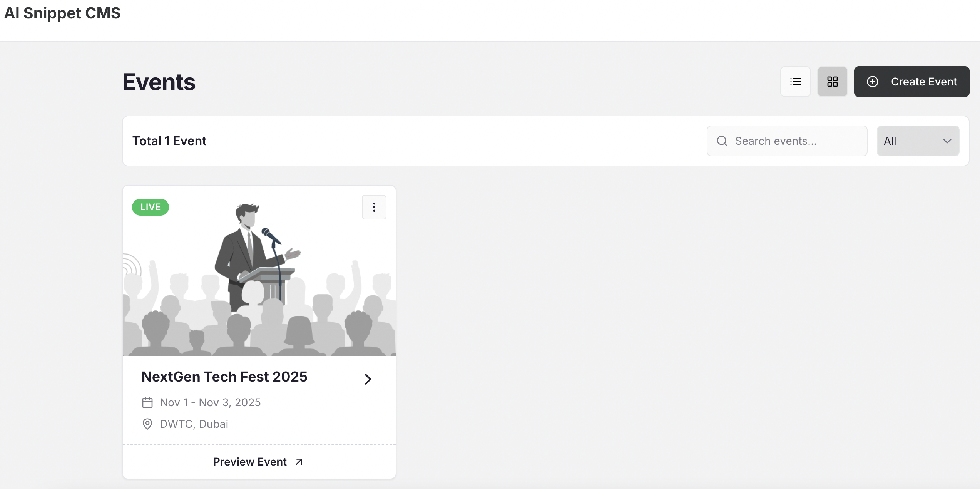The width and height of the screenshot is (980, 489).
Task: Click the chevron arrow beside NextGen Tech Fest 2025
Action: pos(368,379)
